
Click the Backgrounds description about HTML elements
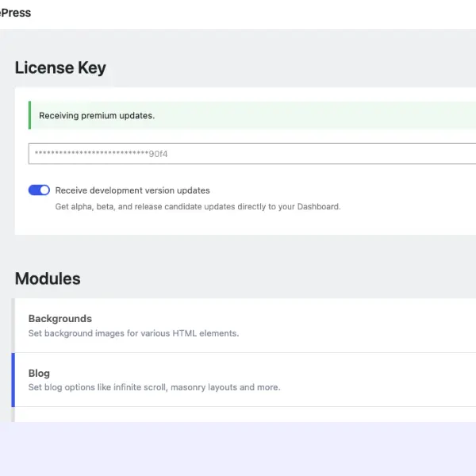tap(133, 333)
